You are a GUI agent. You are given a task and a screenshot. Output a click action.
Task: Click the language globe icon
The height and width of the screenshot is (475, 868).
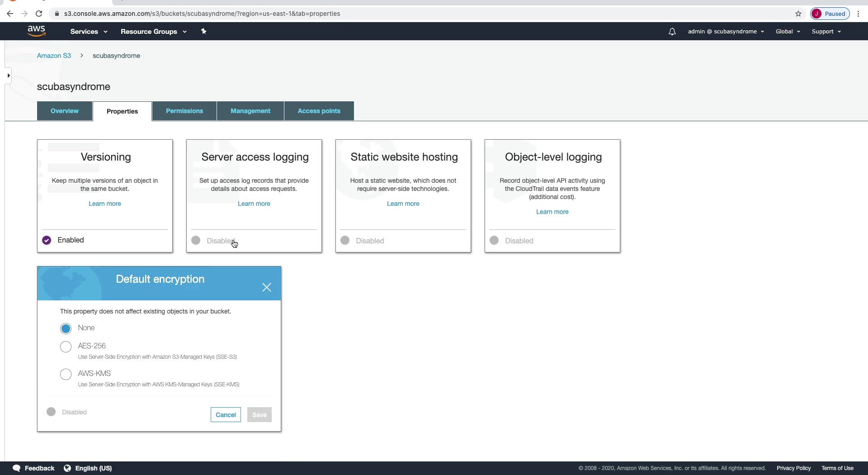coord(67,468)
